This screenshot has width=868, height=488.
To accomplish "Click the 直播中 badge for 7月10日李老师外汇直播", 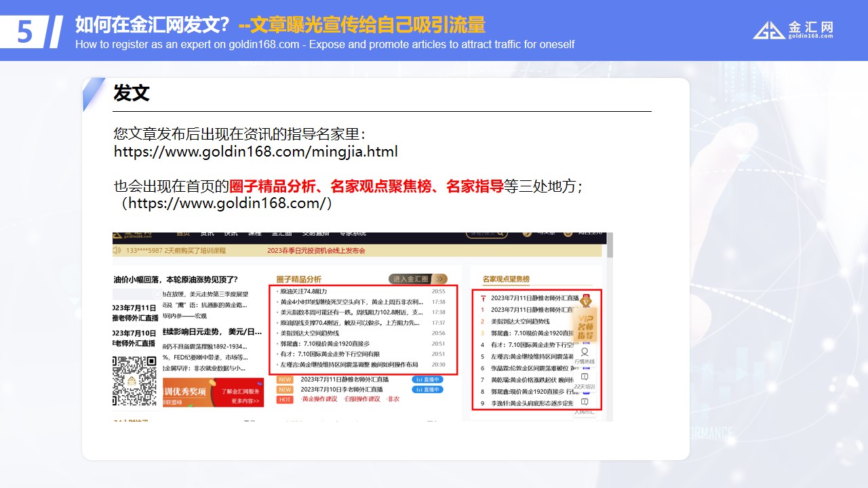I will [427, 390].
